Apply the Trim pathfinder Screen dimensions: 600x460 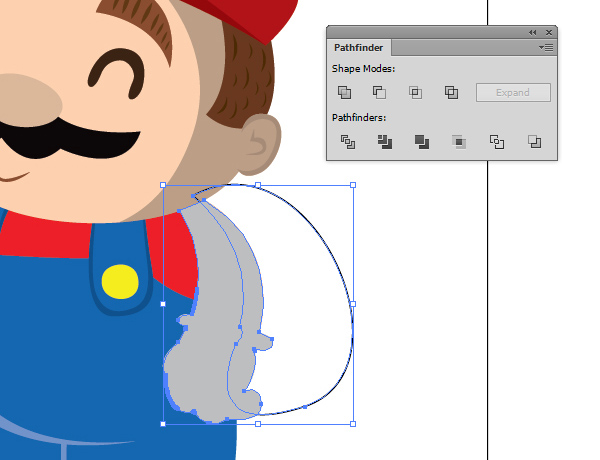click(385, 142)
